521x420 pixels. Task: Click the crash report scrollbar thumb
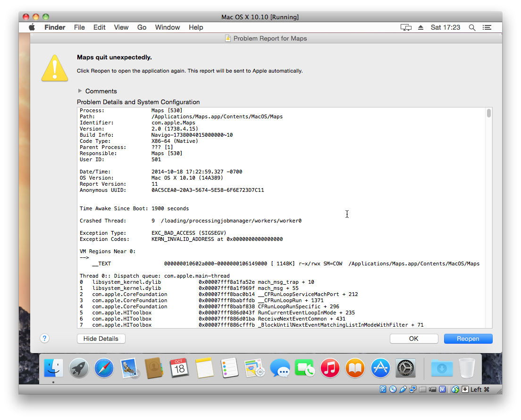[x=489, y=113]
